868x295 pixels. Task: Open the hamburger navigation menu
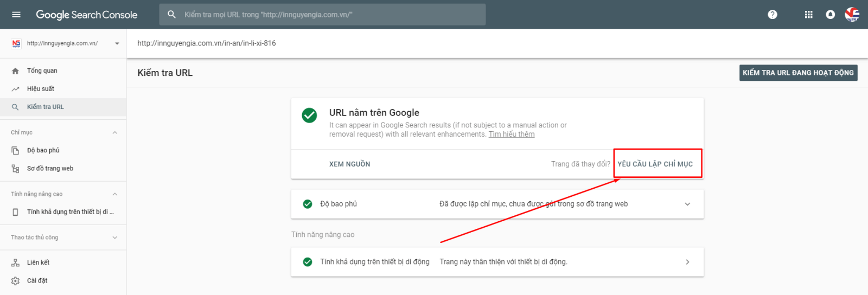16,15
